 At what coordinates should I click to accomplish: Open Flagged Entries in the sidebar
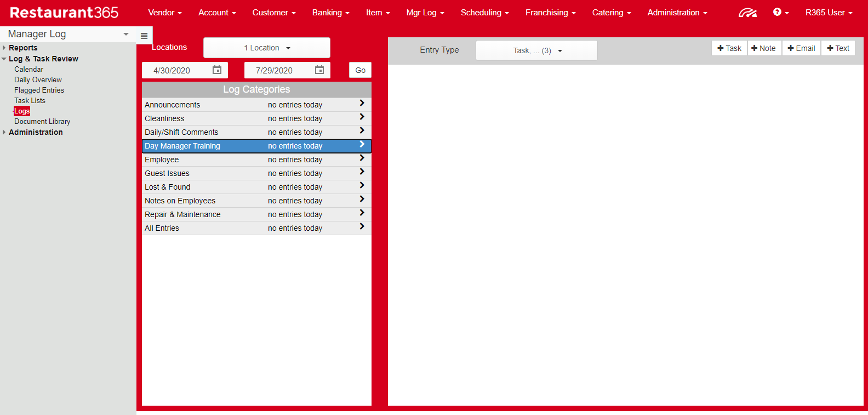click(39, 90)
